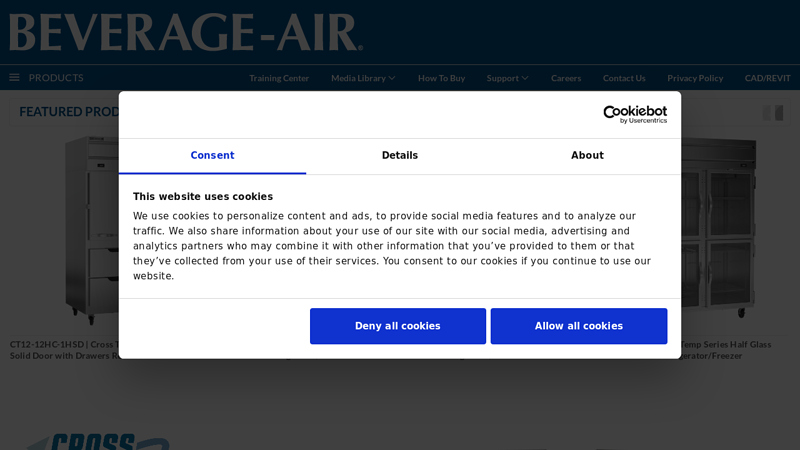Switch to the Details tab
Image resolution: width=800 pixels, height=450 pixels.
400,156
